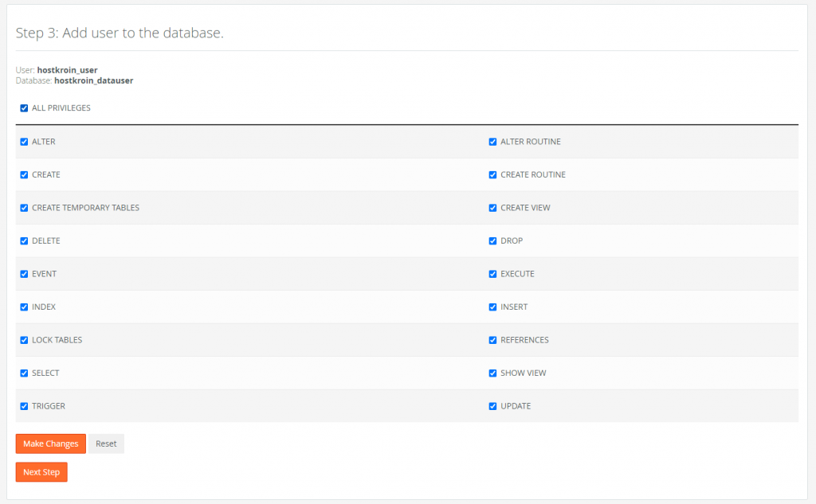816x504 pixels.
Task: Toggle the EXECUTE privilege checkbox
Action: [492, 274]
